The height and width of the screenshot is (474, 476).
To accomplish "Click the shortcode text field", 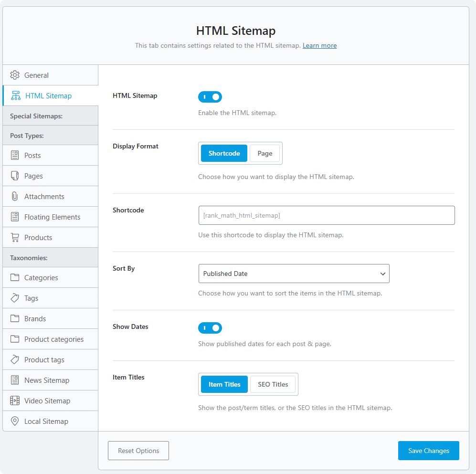I will tap(327, 215).
